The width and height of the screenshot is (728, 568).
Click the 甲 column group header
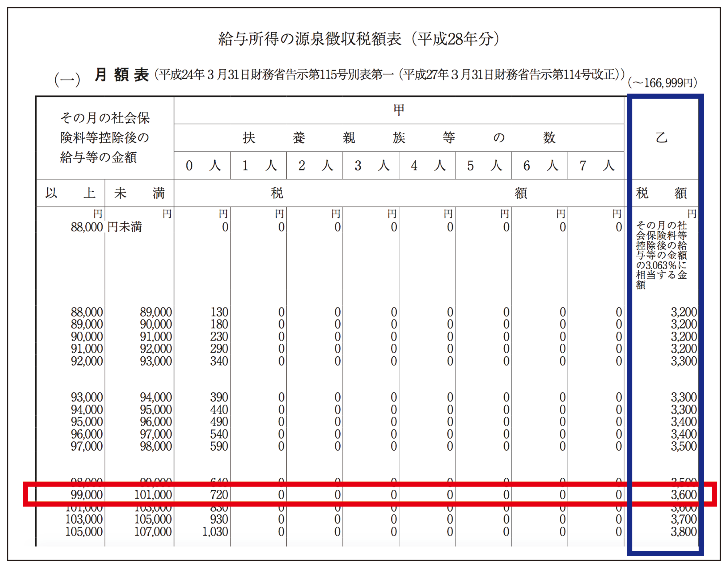click(399, 110)
